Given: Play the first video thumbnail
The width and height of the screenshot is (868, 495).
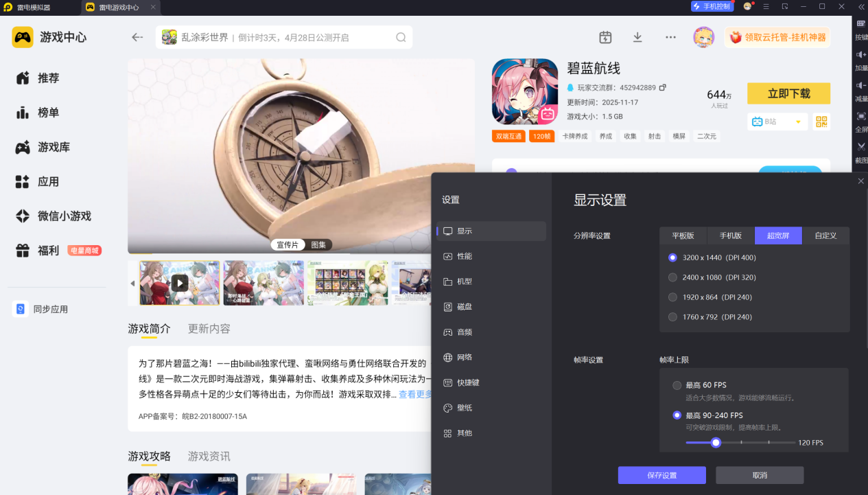Looking at the screenshot, I should click(x=179, y=283).
